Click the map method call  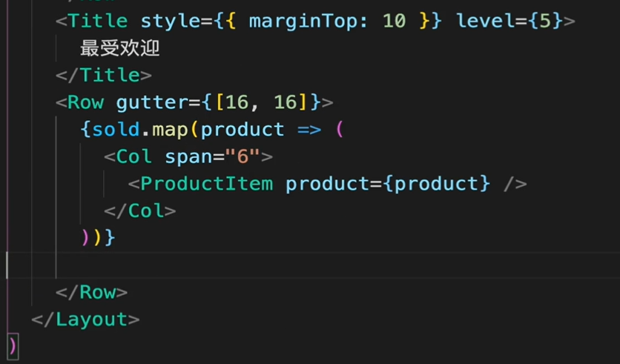[170, 130]
